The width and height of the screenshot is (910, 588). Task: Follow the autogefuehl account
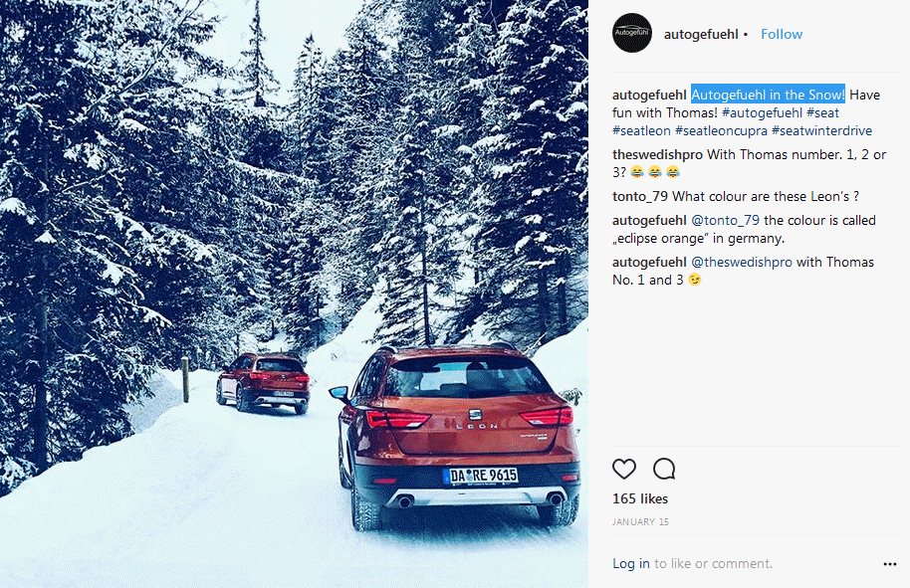click(782, 34)
